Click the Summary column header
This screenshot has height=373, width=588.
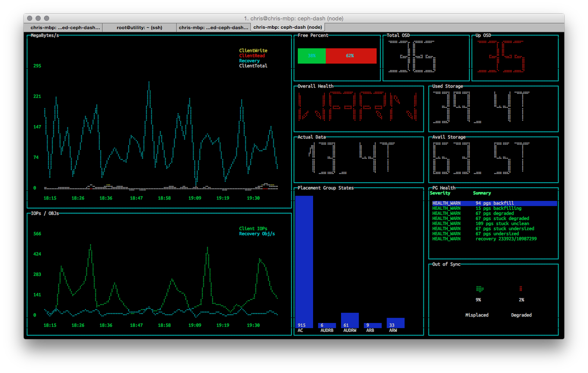point(482,193)
